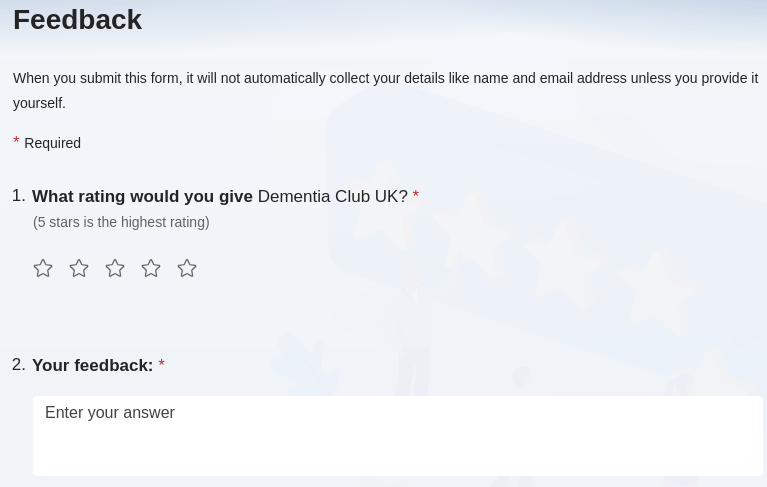
Task: Give a one-star rating
Action: tap(43, 268)
